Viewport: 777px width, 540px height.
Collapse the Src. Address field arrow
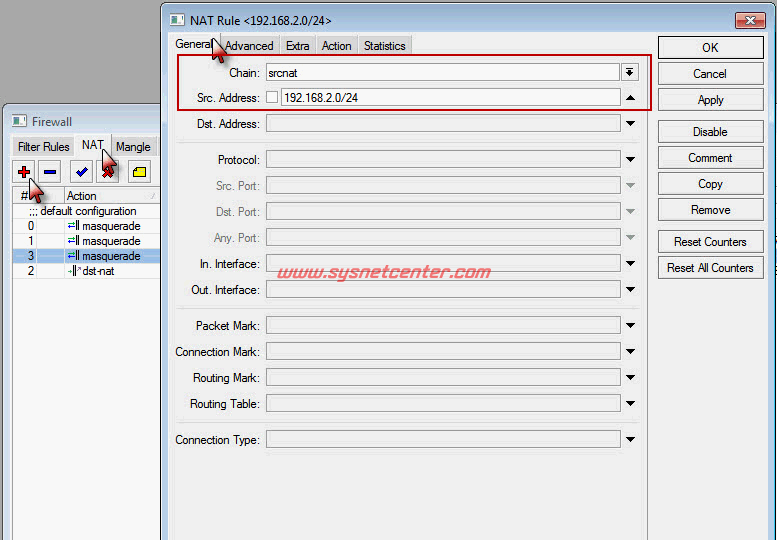click(x=630, y=98)
